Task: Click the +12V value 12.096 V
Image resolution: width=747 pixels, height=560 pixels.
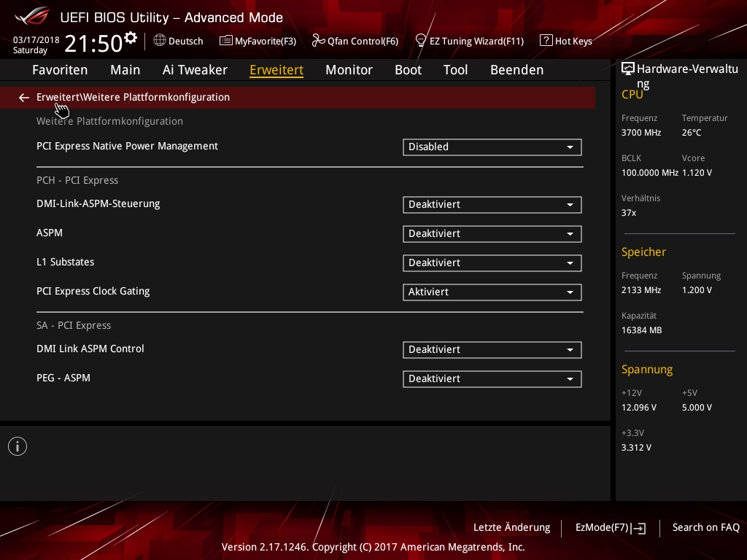Action: 639,407
